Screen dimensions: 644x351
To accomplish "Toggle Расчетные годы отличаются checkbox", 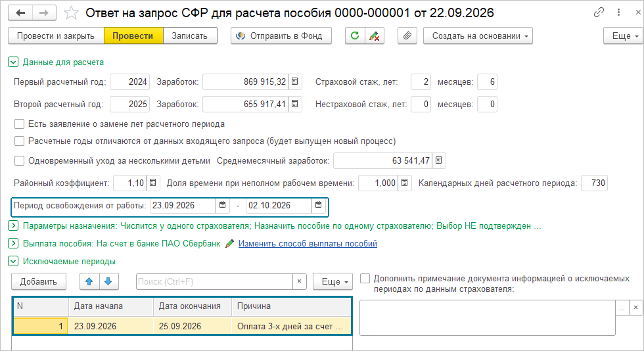I will coord(19,141).
